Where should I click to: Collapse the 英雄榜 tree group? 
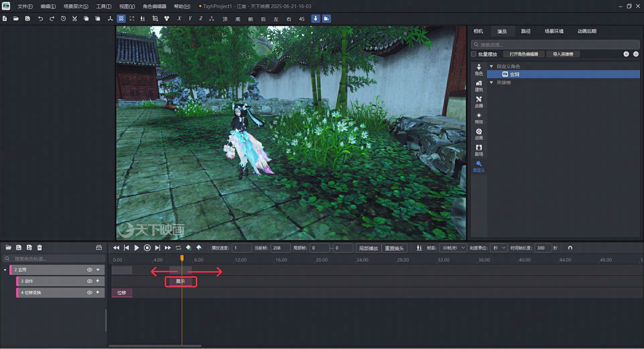click(x=491, y=82)
